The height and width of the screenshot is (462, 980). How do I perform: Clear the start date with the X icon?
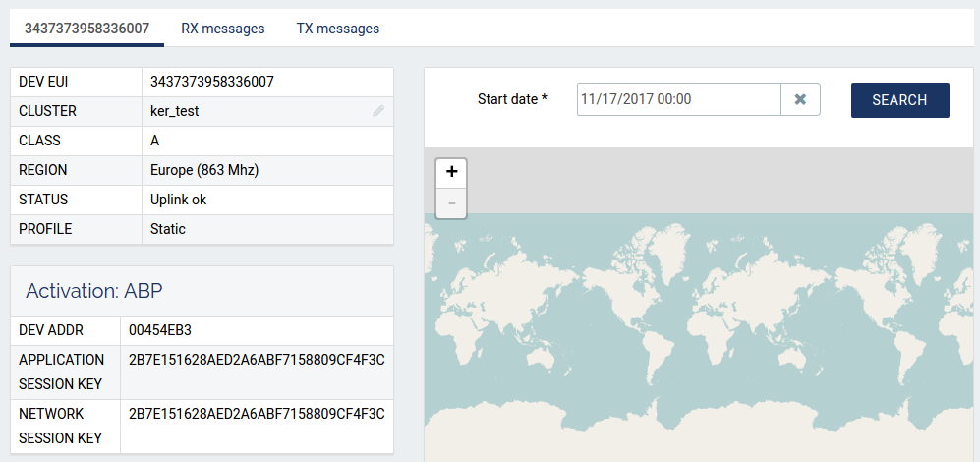[x=800, y=99]
